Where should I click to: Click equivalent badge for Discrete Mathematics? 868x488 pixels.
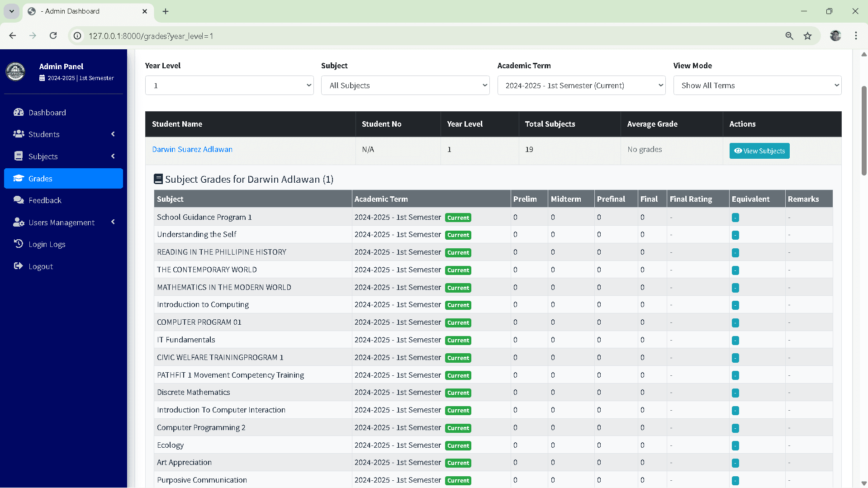pos(735,393)
